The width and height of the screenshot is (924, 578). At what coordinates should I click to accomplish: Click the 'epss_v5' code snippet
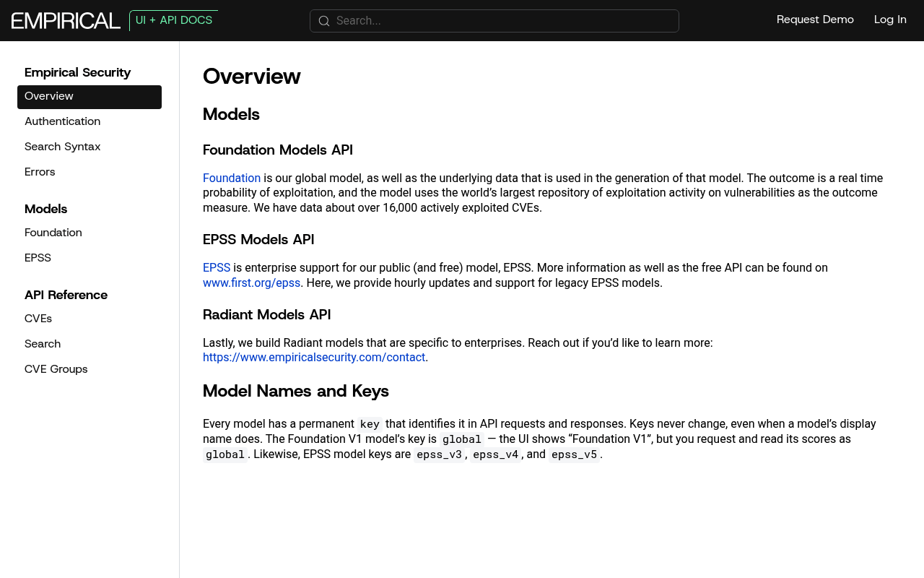[x=574, y=454]
